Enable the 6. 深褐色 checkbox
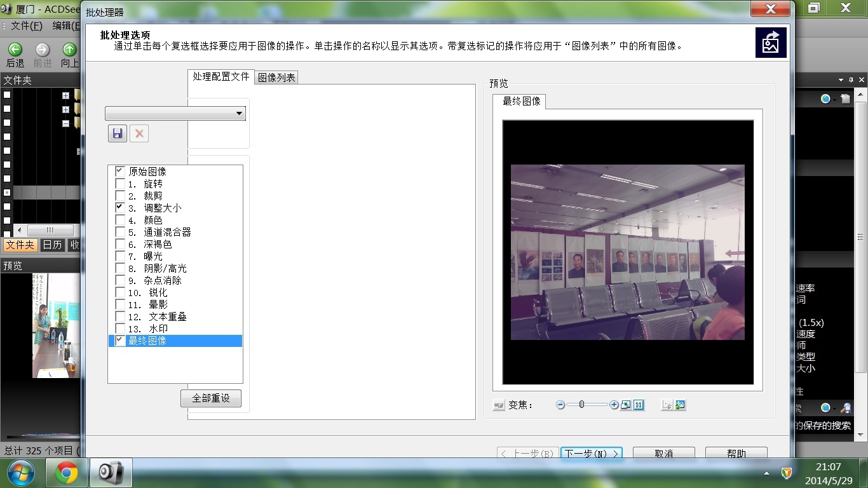Viewport: 868px width, 488px height. tap(120, 243)
